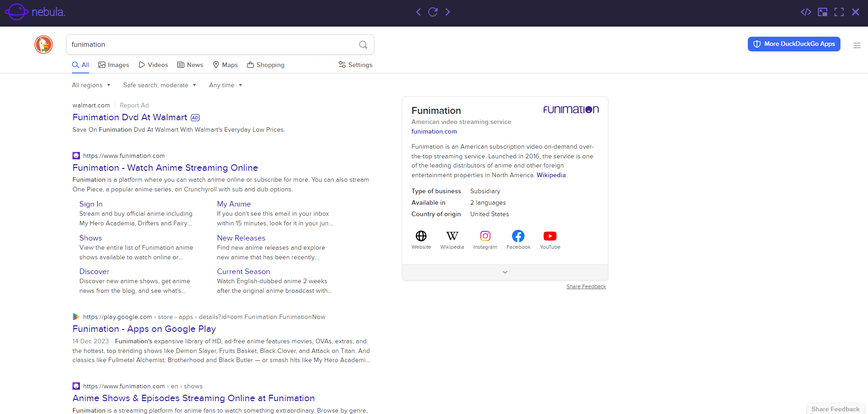Click the magnifying glass search button
The width and height of the screenshot is (868, 414).
[363, 45]
